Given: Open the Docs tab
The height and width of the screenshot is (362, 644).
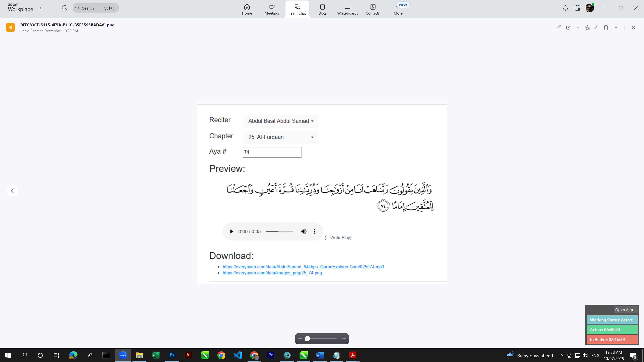Looking at the screenshot, I should [322, 10].
